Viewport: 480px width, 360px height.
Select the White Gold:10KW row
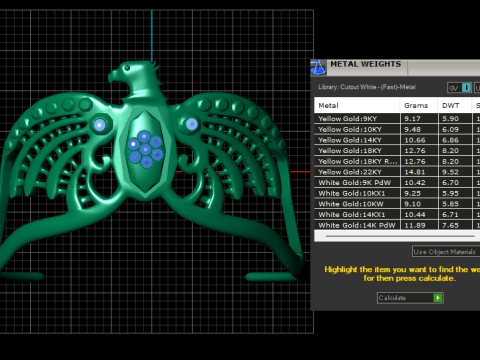click(397, 204)
